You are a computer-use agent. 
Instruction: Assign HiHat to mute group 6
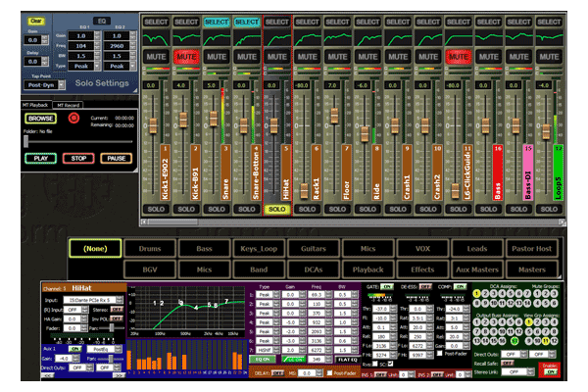[555, 303]
